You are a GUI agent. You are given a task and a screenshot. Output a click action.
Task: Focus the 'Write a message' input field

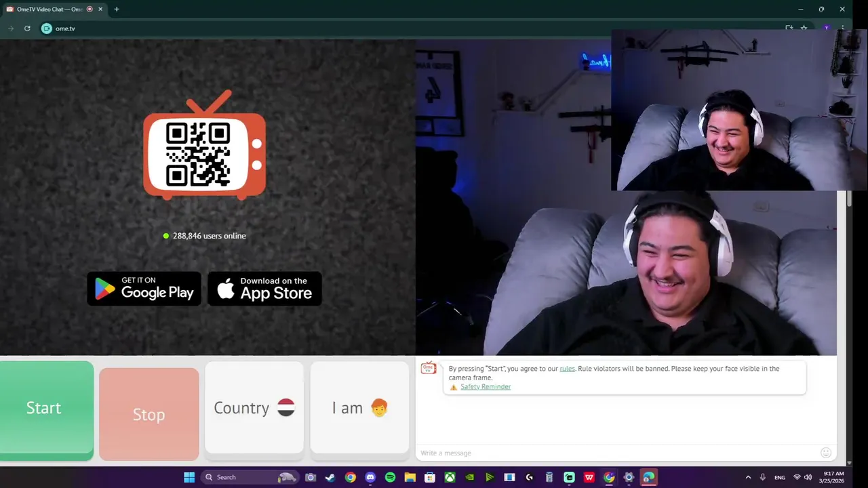click(x=617, y=453)
